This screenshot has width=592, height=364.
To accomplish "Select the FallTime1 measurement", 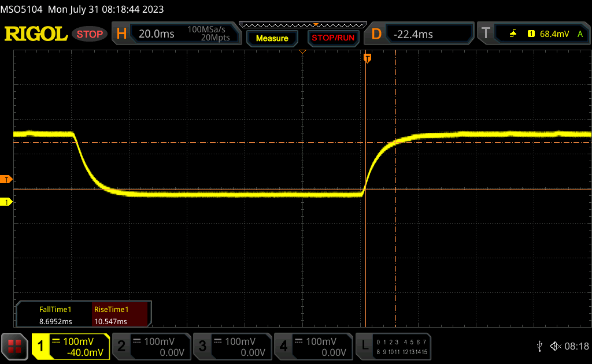I will [55, 309].
